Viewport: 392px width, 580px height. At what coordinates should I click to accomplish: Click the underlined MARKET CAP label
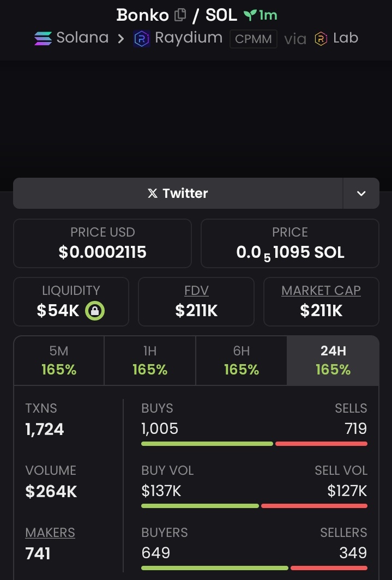(x=321, y=291)
